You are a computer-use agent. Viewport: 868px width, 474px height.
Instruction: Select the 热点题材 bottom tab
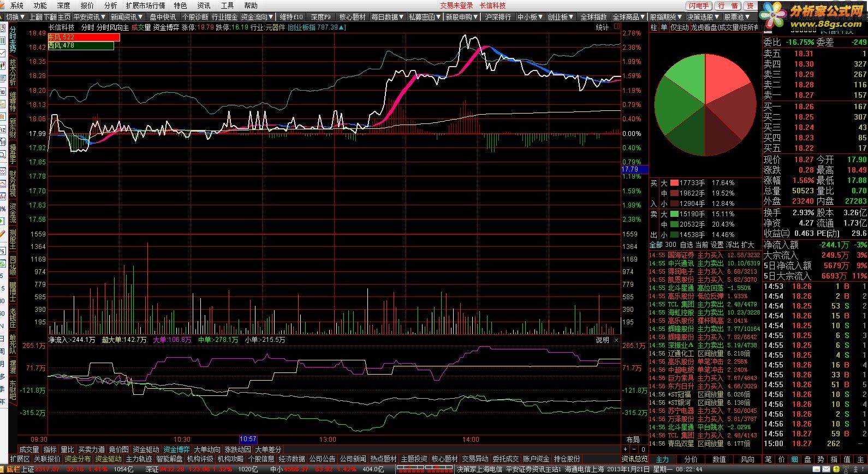383,459
